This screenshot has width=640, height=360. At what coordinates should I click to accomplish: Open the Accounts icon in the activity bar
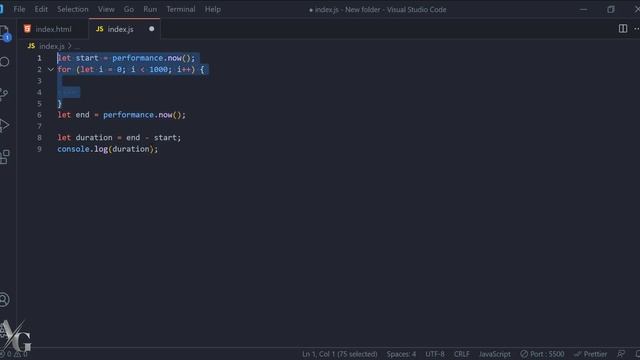click(4, 300)
